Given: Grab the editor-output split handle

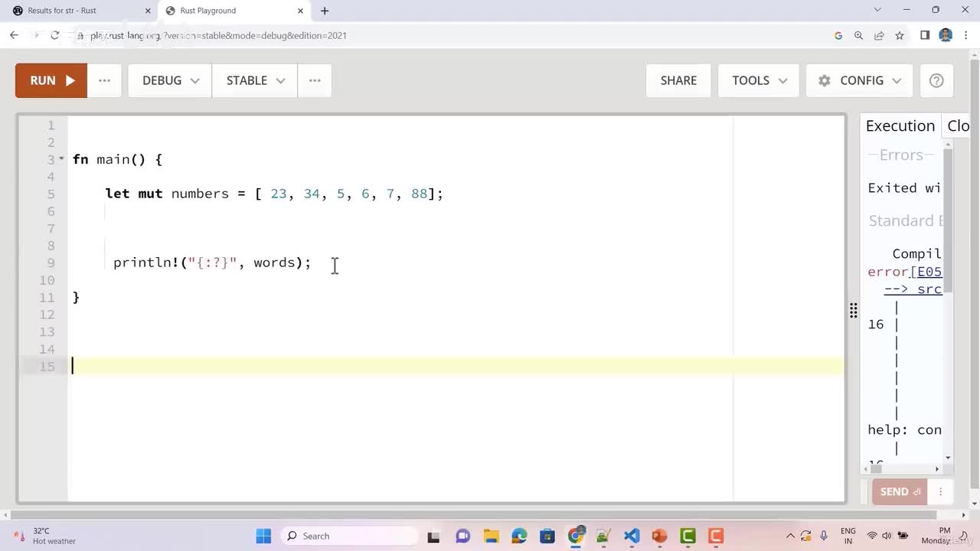Looking at the screenshot, I should pyautogui.click(x=853, y=309).
